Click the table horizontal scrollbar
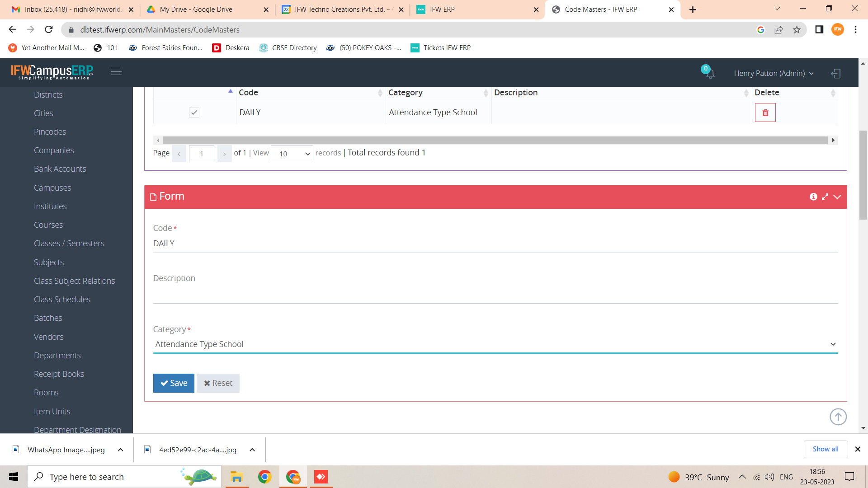Image resolution: width=868 pixels, height=488 pixels. point(495,141)
